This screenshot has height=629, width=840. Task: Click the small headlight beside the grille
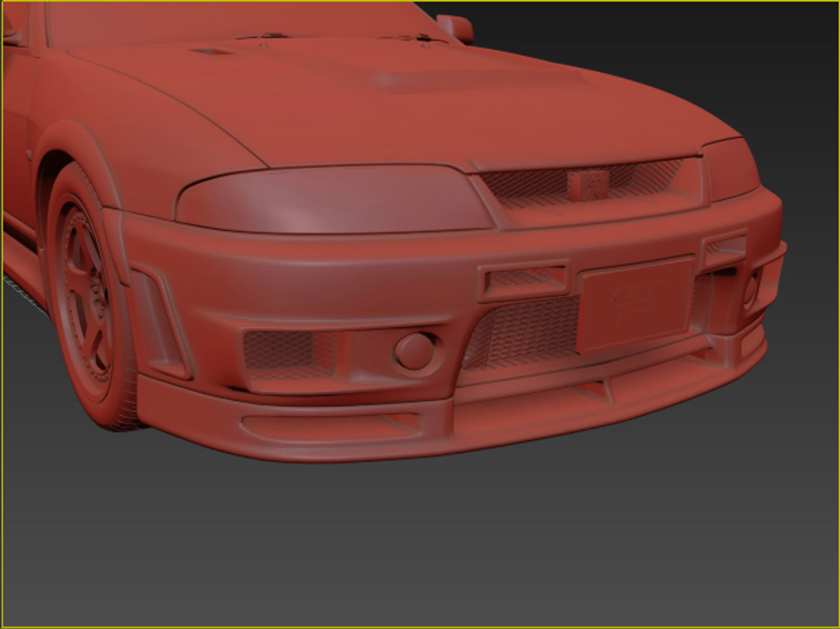click(x=731, y=168)
